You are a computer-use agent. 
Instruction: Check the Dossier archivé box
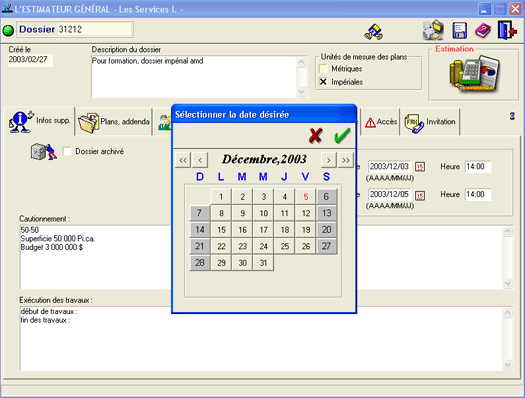pos(67,151)
